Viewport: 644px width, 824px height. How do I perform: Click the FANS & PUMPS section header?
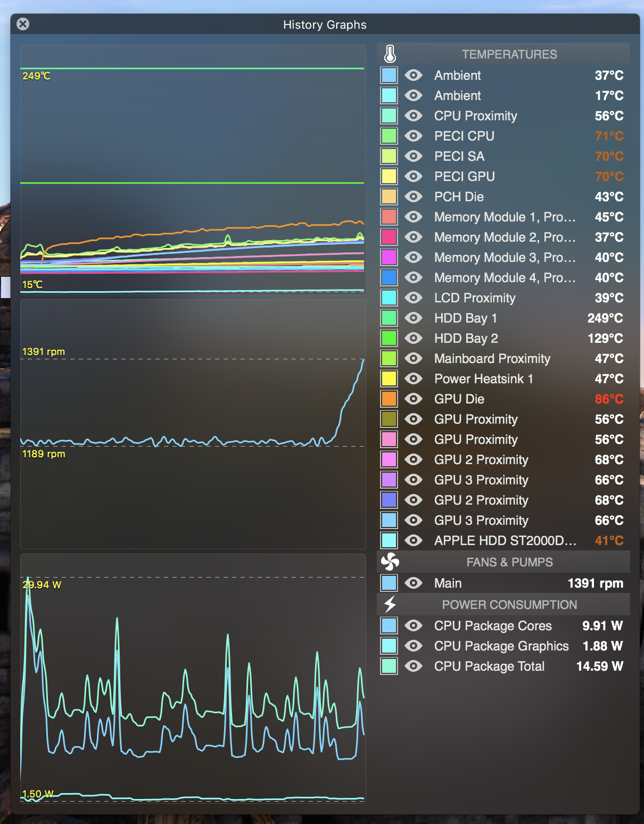pos(503,562)
